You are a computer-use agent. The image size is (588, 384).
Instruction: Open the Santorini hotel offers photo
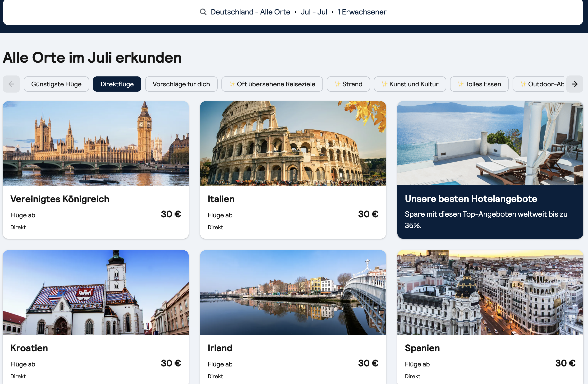click(490, 143)
